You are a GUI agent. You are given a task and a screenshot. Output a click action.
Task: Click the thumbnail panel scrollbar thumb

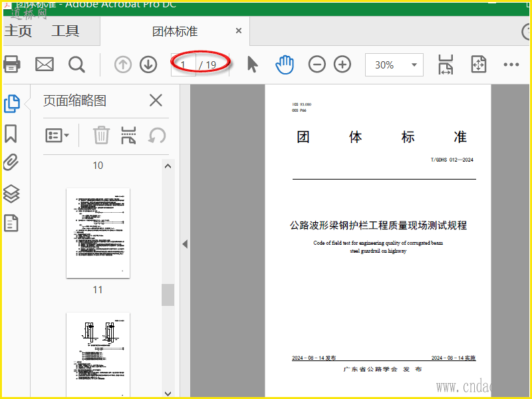point(168,295)
